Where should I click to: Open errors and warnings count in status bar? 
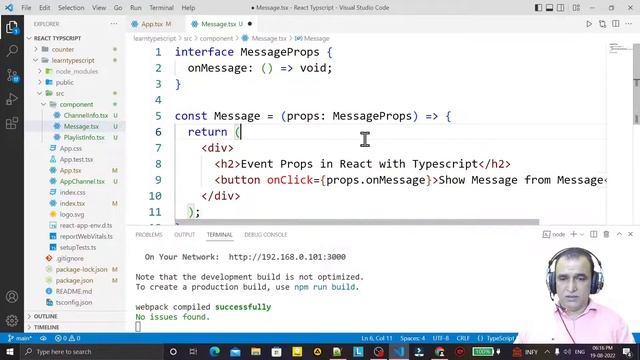[67, 338]
